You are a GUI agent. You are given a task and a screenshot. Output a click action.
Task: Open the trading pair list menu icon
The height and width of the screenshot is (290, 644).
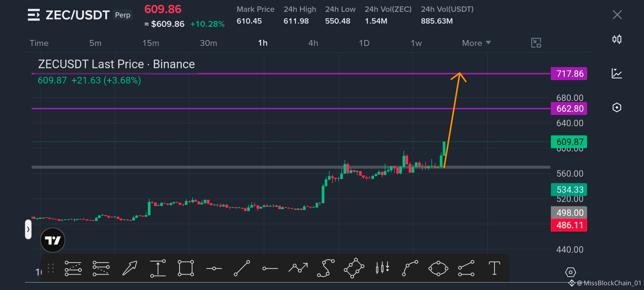34,15
